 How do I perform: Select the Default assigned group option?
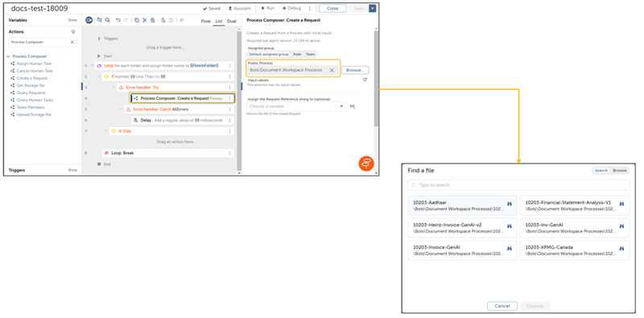pos(269,54)
